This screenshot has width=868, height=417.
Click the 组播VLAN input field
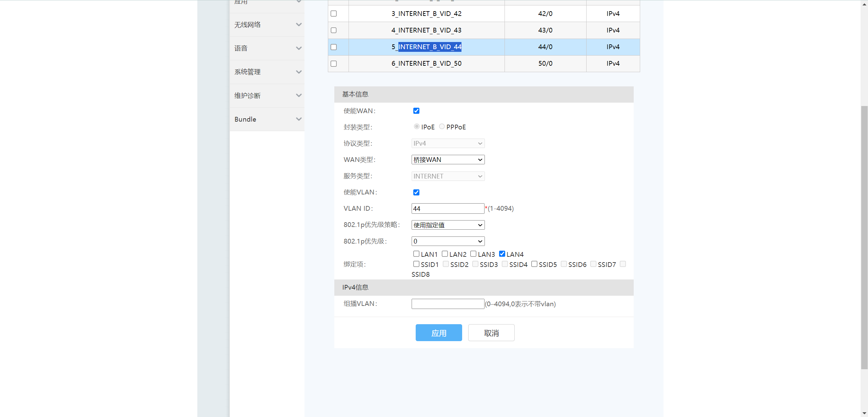[448, 304]
